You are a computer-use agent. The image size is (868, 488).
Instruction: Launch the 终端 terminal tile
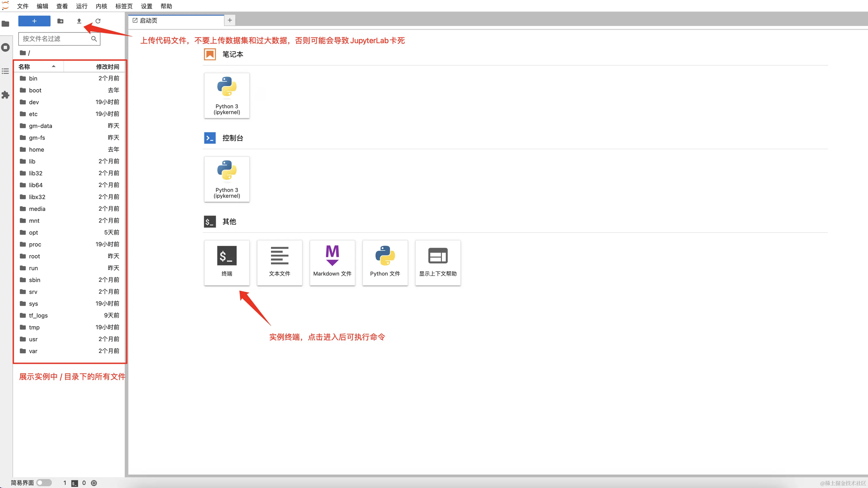pos(226,262)
